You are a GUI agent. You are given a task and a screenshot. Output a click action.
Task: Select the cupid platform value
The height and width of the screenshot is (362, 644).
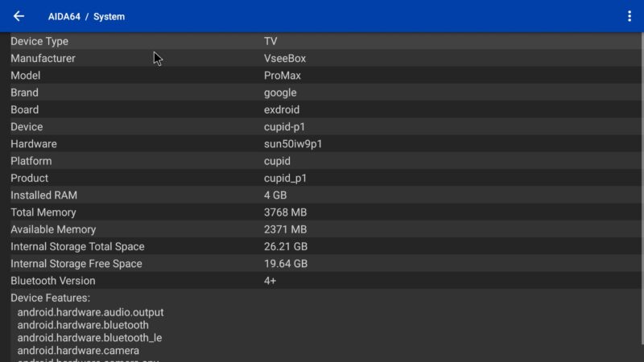tap(277, 162)
